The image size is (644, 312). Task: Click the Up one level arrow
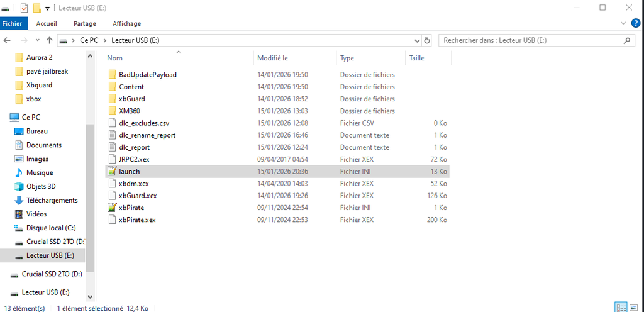pos(50,40)
